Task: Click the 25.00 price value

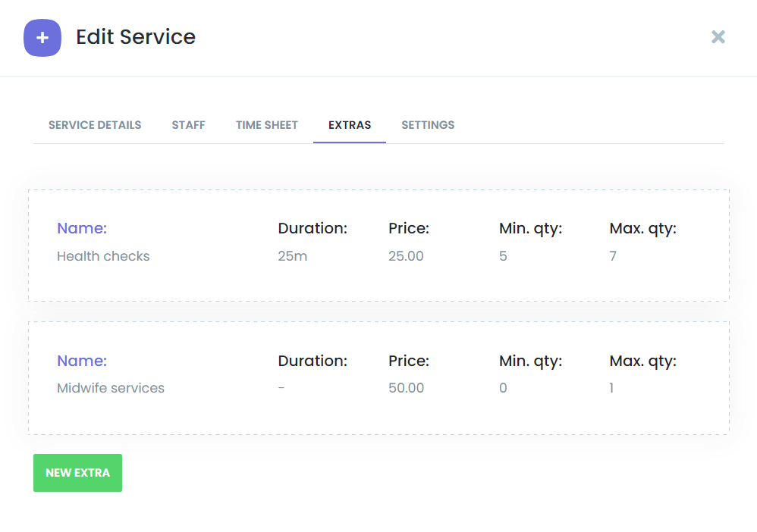Action: click(x=406, y=256)
